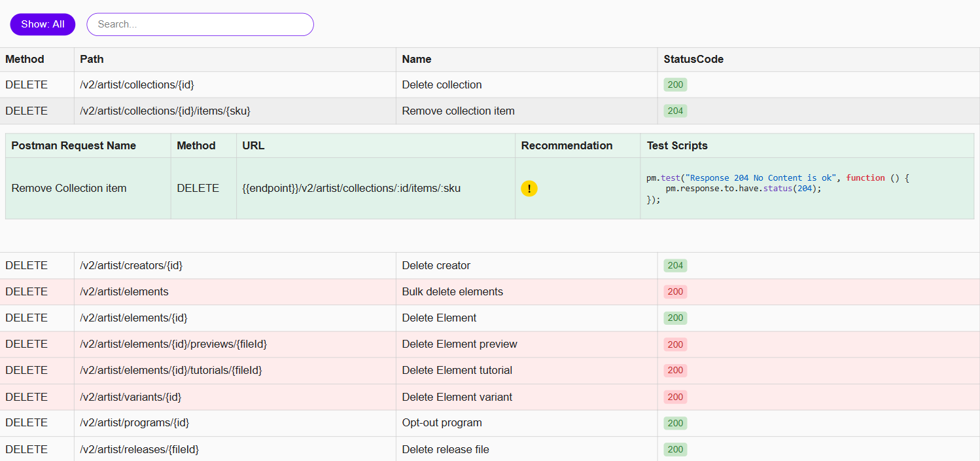980x461 pixels.
Task: Click the red 200 badge for Delete Element preview
Action: pyautogui.click(x=675, y=344)
